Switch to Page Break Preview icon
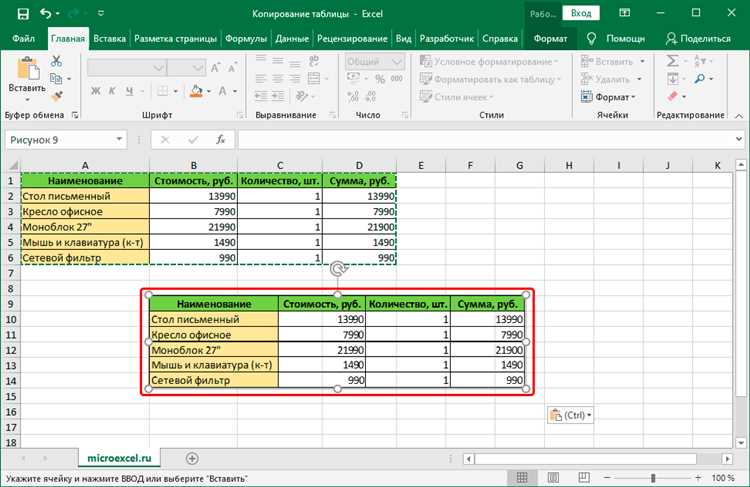This screenshot has height=487, width=750. (x=584, y=477)
